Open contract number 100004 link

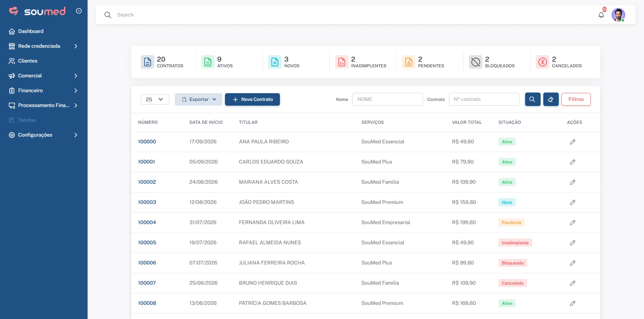coord(147,222)
